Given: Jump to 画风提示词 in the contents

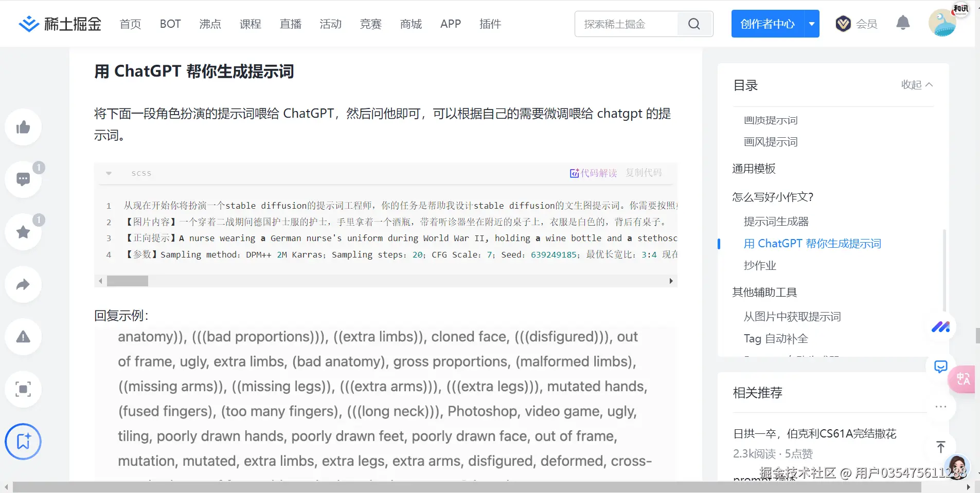Looking at the screenshot, I should click(x=771, y=142).
